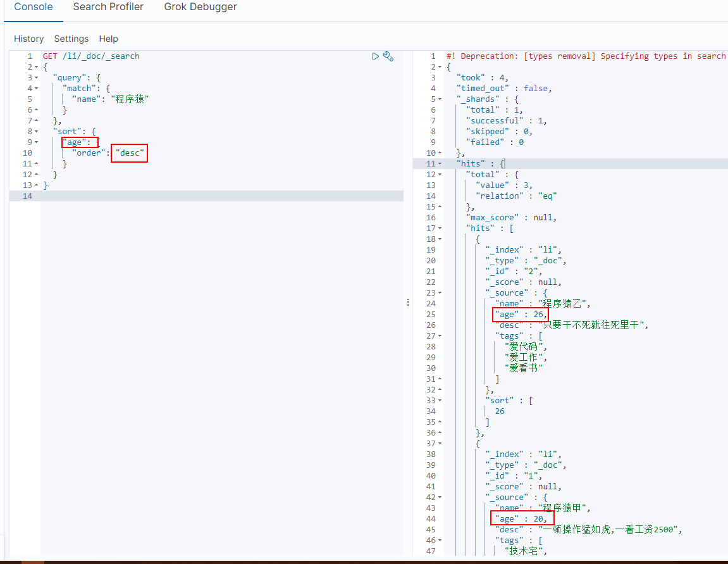Collapse the "sort" block on line 8
This screenshot has width=728, height=564.
(x=37, y=132)
